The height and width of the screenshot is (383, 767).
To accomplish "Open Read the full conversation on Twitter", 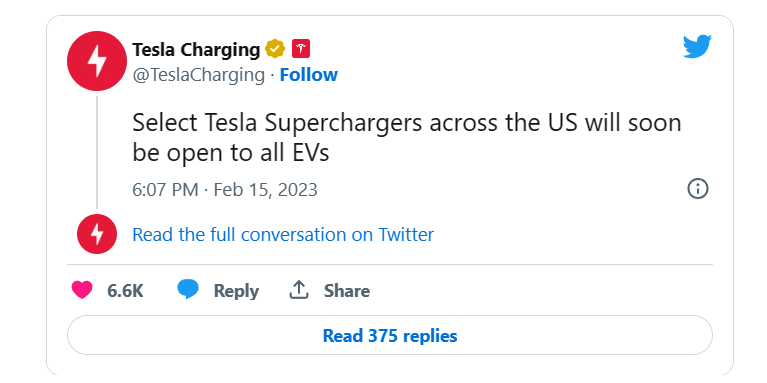I will [x=283, y=234].
